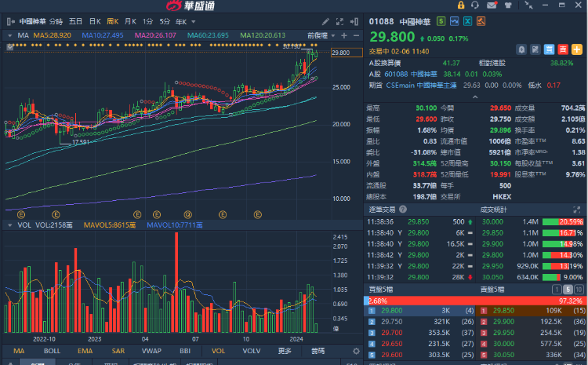Click the cyan X badge icon
This screenshot has width=588, height=365.
(467, 21)
